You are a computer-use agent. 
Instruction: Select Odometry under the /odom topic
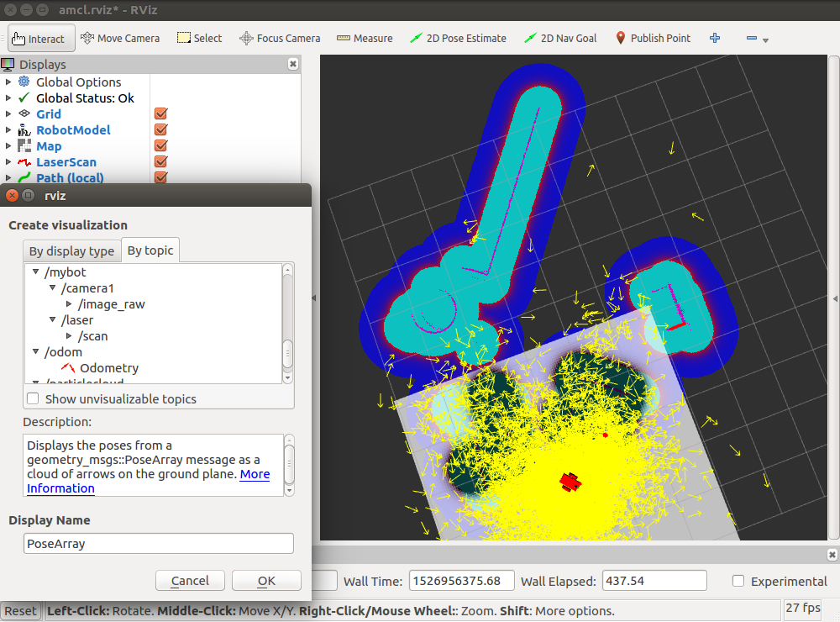click(x=108, y=368)
